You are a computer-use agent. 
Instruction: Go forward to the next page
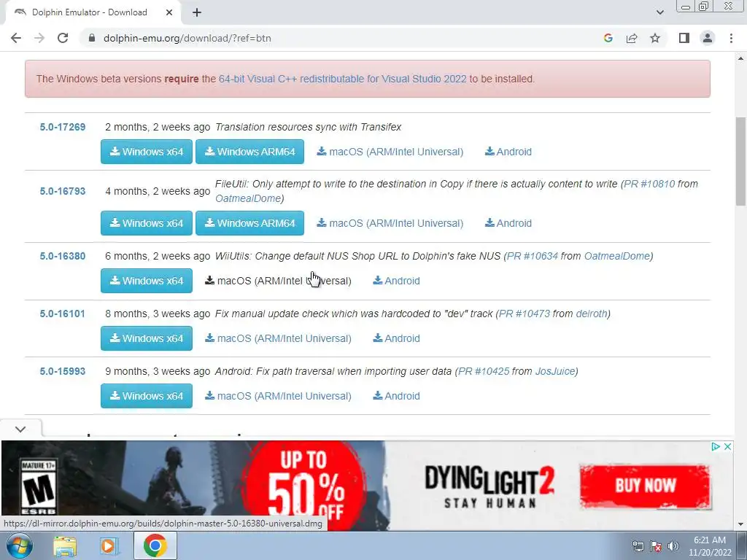pos(39,38)
